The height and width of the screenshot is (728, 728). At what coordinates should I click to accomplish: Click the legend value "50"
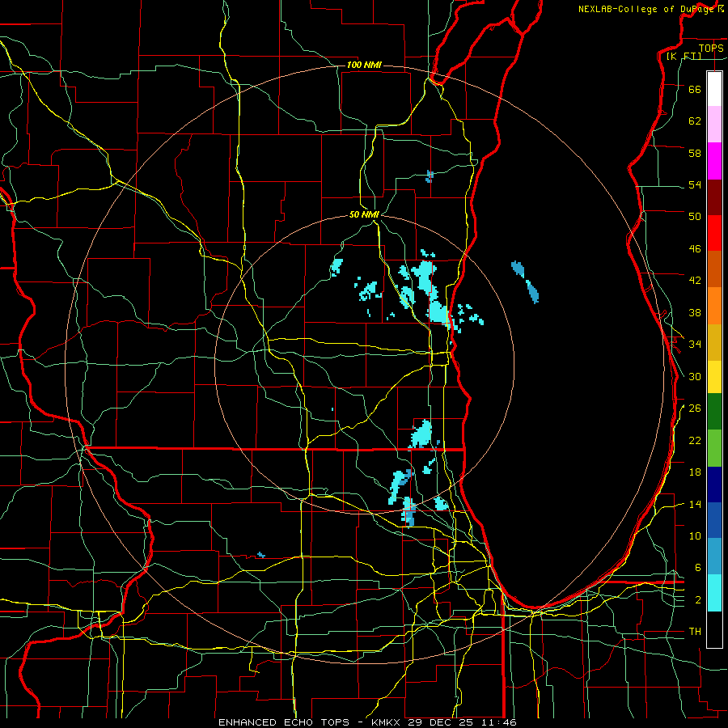point(695,217)
